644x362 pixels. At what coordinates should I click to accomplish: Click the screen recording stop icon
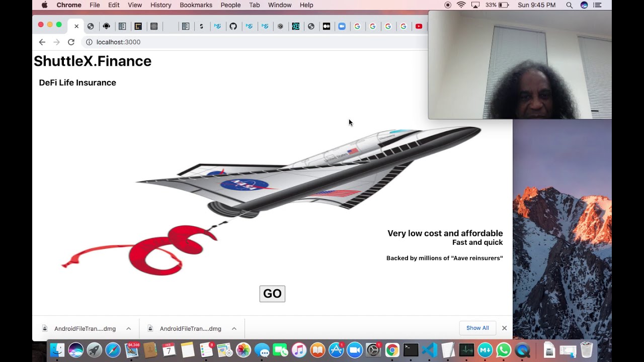click(x=448, y=5)
